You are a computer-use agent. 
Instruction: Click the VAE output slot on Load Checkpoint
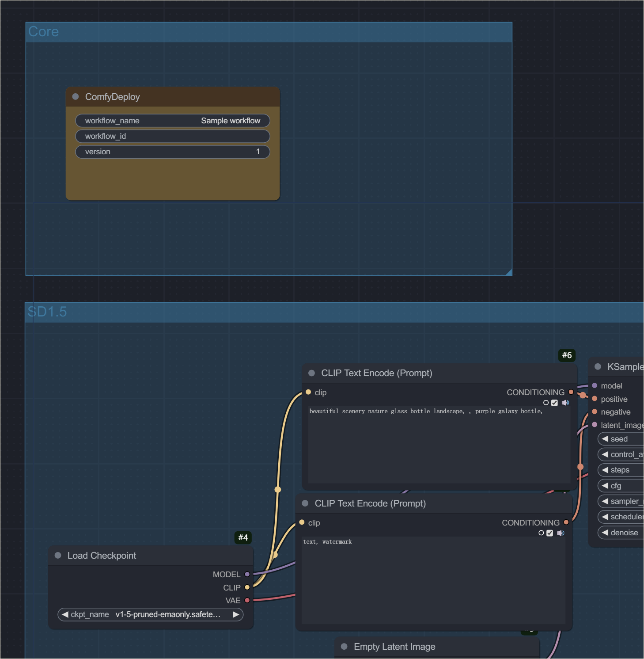[x=247, y=600]
